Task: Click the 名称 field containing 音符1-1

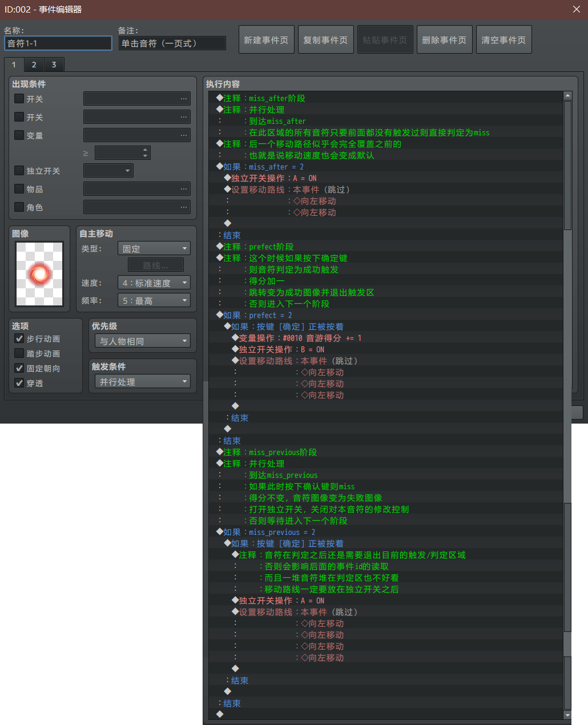Action: tap(58, 43)
